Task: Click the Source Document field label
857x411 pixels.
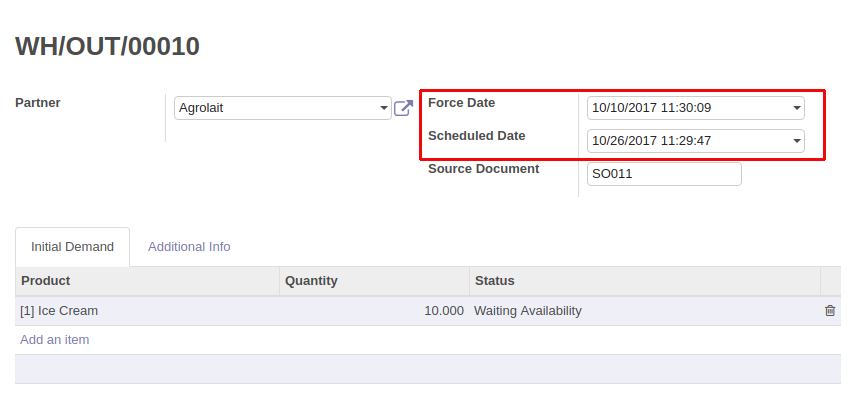Action: point(483,169)
